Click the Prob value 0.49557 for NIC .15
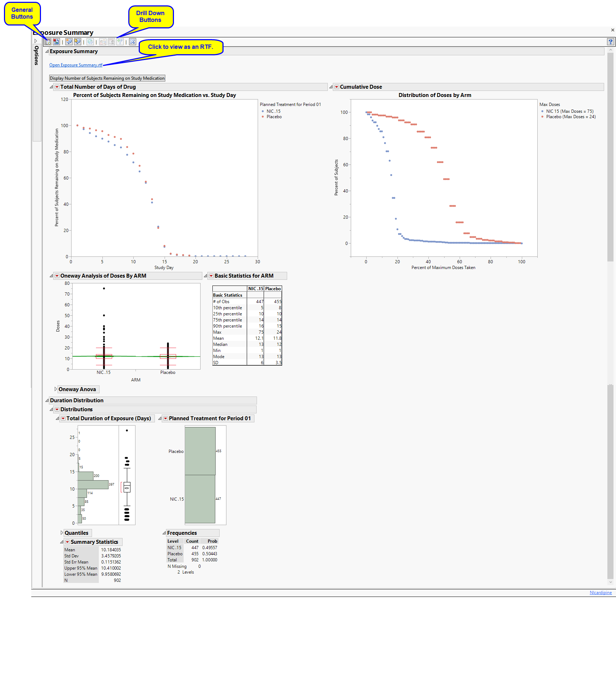Image resolution: width=616 pixels, height=686 pixels. point(210,548)
